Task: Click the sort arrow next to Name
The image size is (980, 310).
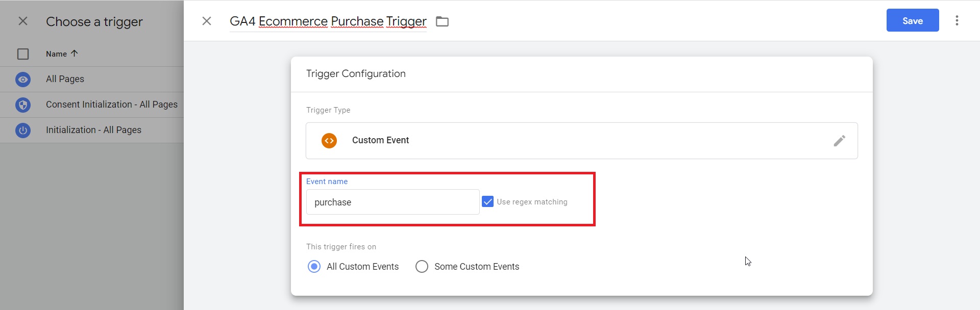Action: coord(74,53)
